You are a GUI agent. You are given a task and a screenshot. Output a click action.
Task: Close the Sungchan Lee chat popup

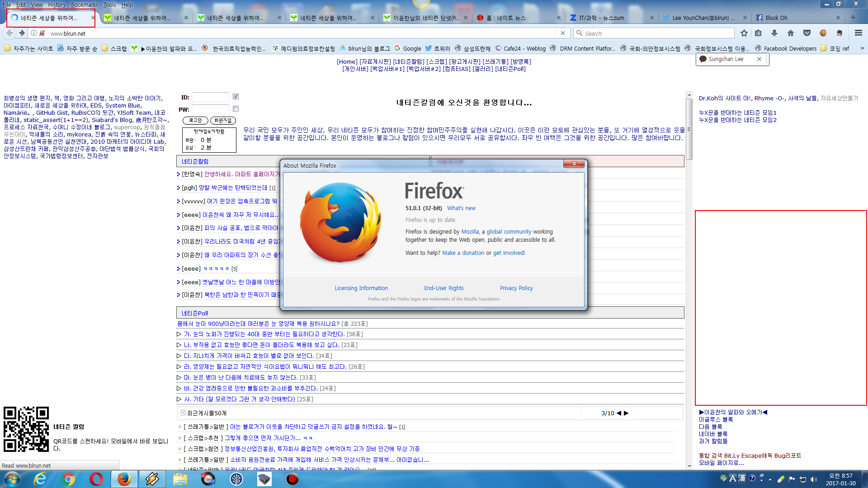click(x=759, y=59)
